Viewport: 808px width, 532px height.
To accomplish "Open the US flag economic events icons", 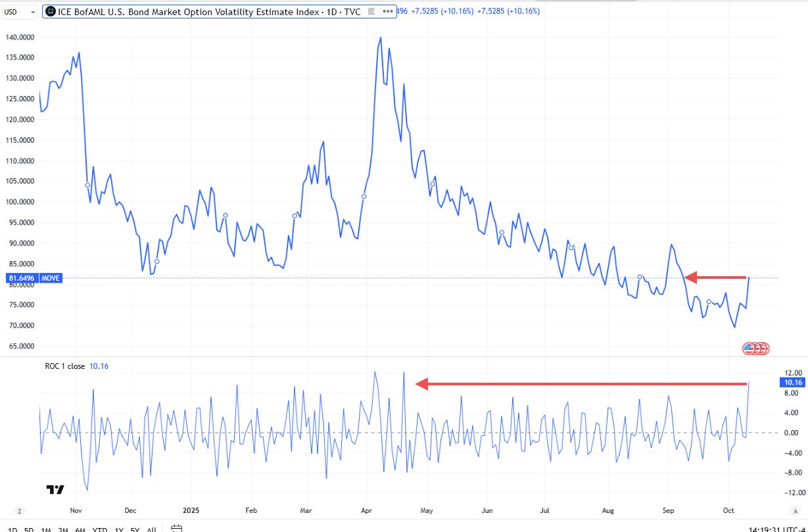I will pos(755,349).
